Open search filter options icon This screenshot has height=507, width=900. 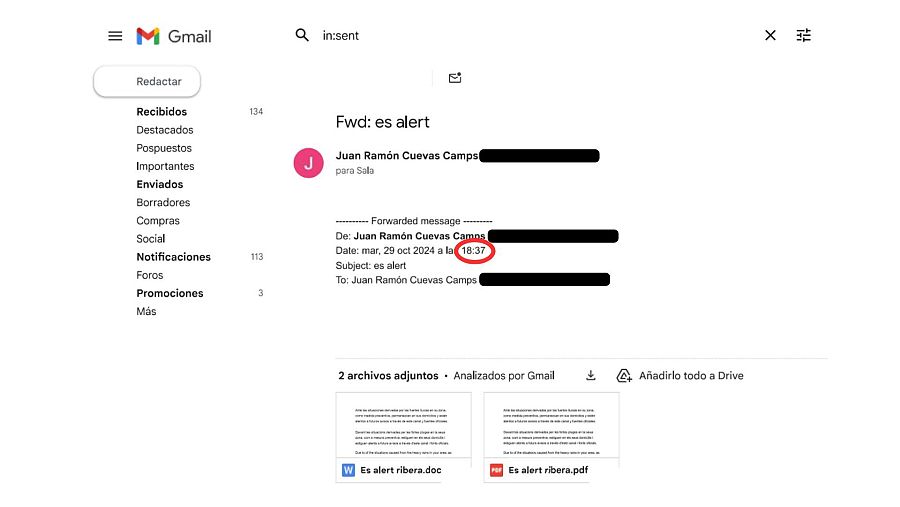tap(803, 35)
